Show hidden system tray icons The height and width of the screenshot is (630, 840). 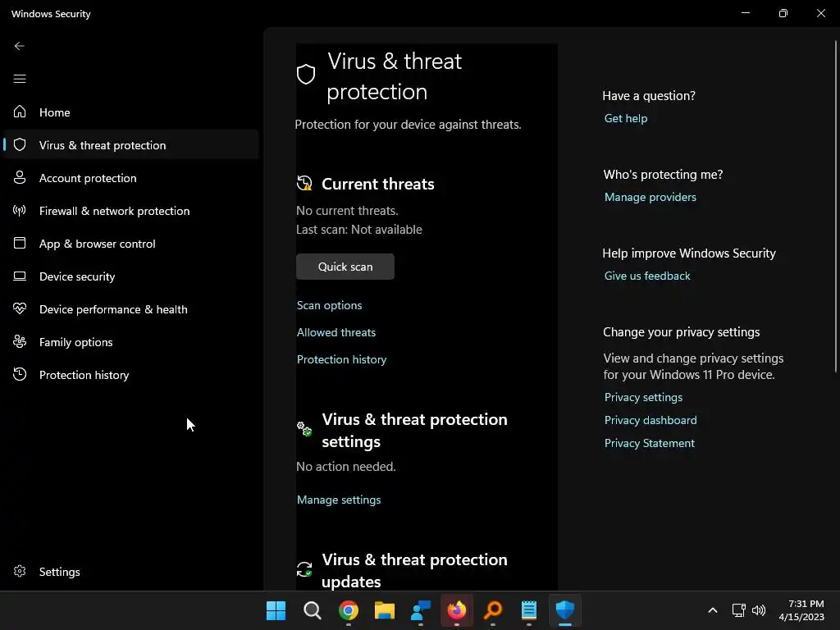(x=713, y=610)
